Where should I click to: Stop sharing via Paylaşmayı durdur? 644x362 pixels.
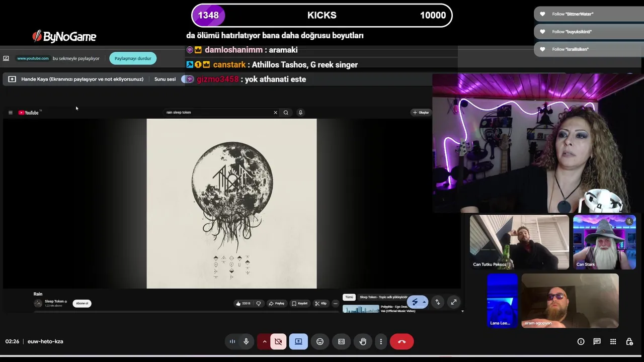pyautogui.click(x=133, y=58)
